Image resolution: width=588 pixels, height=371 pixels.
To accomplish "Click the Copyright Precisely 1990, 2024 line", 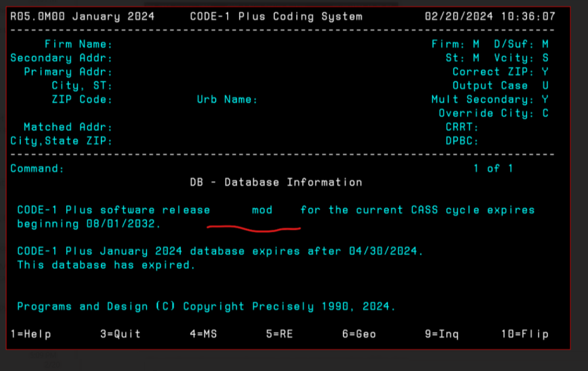I will (206, 306).
